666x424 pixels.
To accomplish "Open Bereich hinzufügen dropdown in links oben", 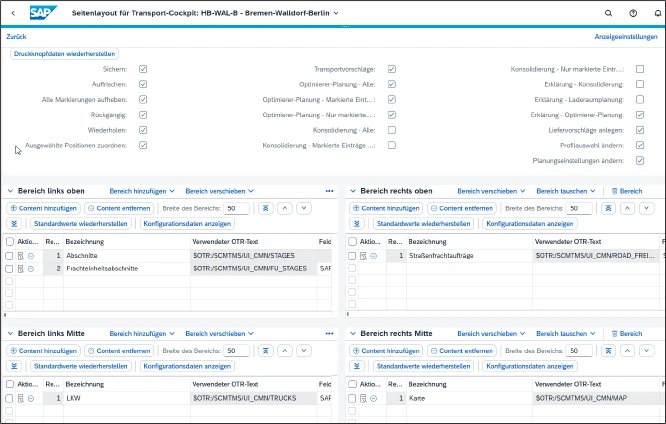I will pos(142,190).
